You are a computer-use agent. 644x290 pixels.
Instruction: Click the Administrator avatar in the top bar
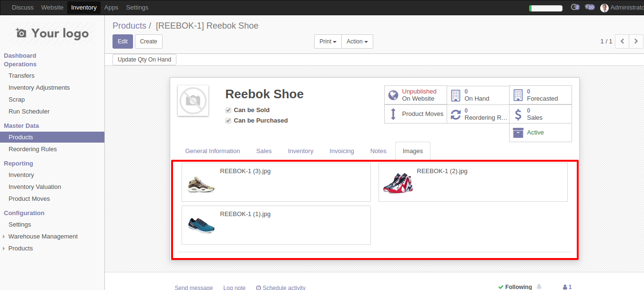point(604,8)
